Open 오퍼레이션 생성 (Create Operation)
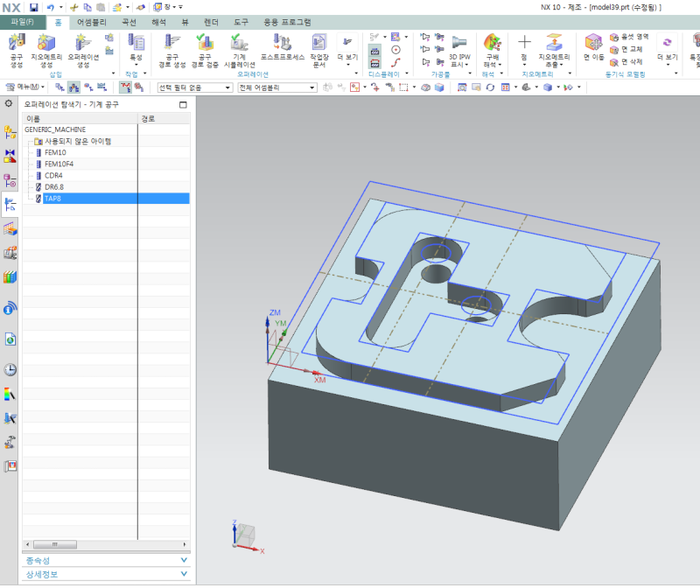Viewport: 700px width, 588px height. click(82, 44)
